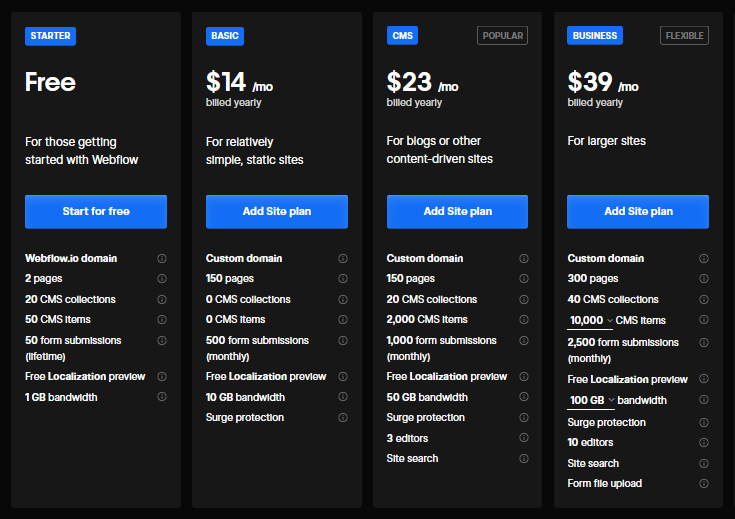Image resolution: width=735 pixels, height=519 pixels.
Task: Show info for 0 CMS collections
Action: [343, 299]
